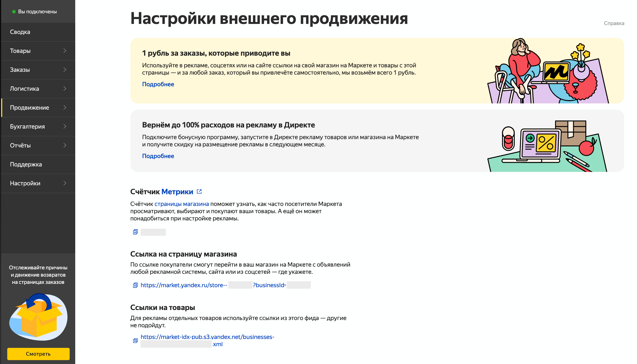Expand the Товары menu chevron
Viewport: 637px width, 364px height.
coord(65,51)
